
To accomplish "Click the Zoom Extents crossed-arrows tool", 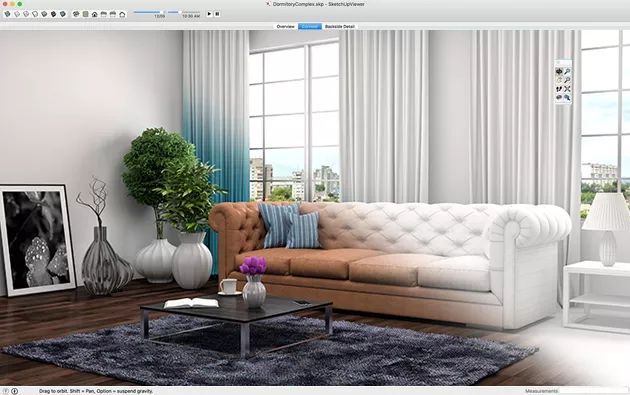I will click(x=567, y=89).
